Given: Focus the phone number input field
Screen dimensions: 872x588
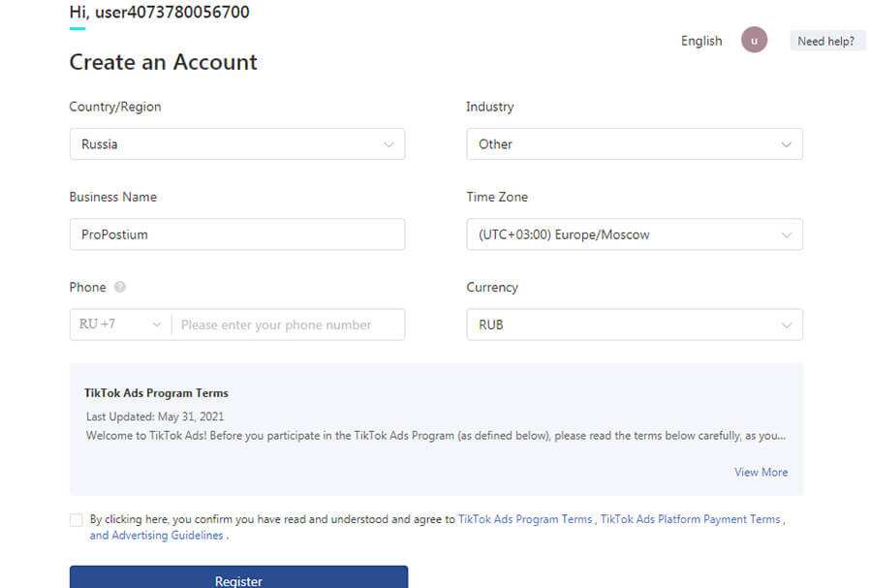Looking at the screenshot, I should pos(288,325).
